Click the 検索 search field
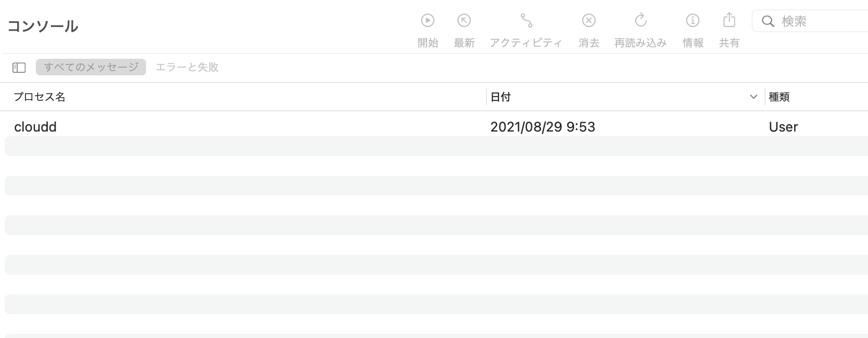Viewport: 868px width, 338px height. [821, 21]
